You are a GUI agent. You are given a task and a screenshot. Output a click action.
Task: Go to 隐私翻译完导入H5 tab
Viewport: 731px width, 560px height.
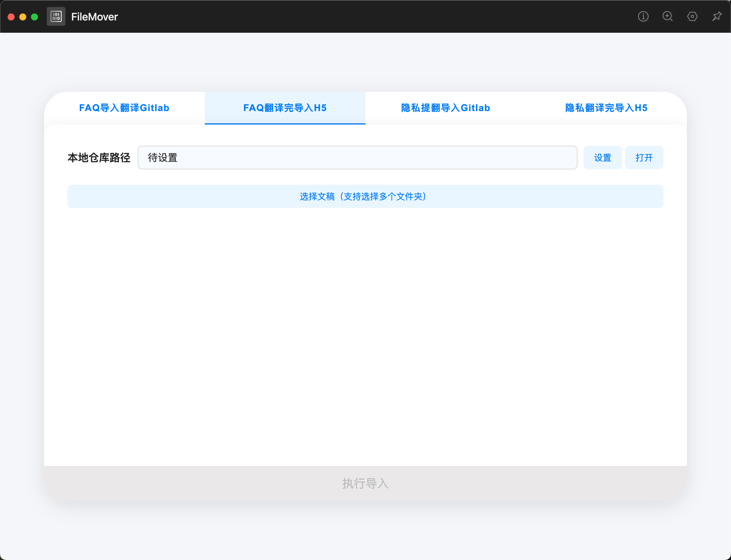click(606, 108)
